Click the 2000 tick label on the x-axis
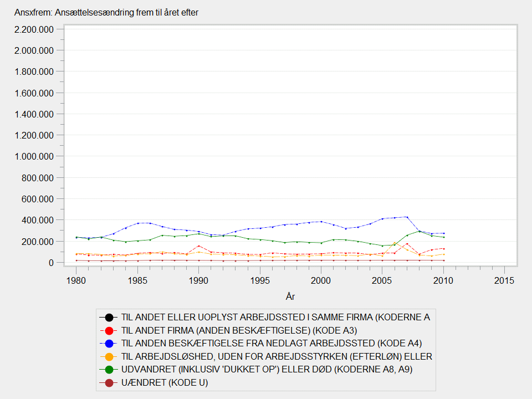This screenshot has width=532, height=399. tap(321, 281)
